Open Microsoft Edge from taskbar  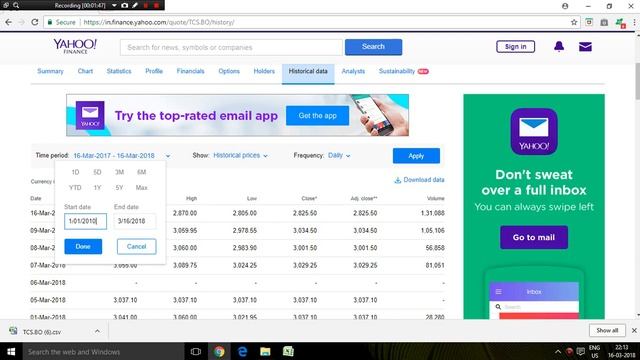[x=242, y=351]
